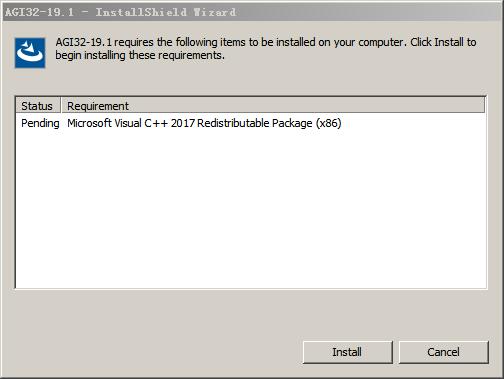Select the Requirement column header

98,106
